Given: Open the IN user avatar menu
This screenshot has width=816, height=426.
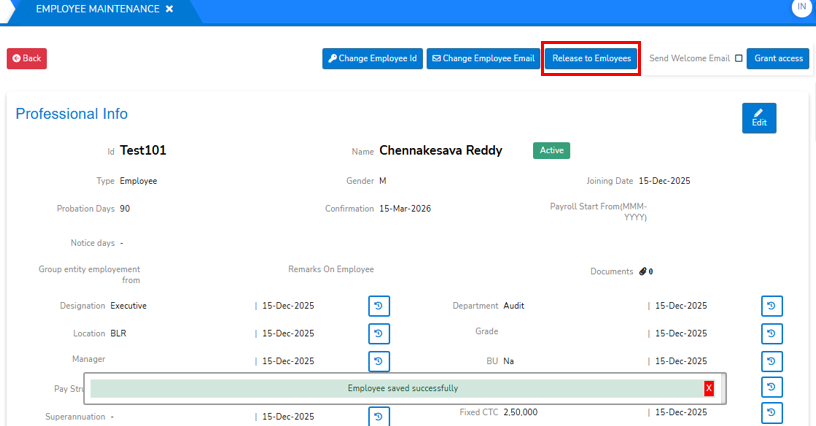Looking at the screenshot, I should (x=801, y=8).
